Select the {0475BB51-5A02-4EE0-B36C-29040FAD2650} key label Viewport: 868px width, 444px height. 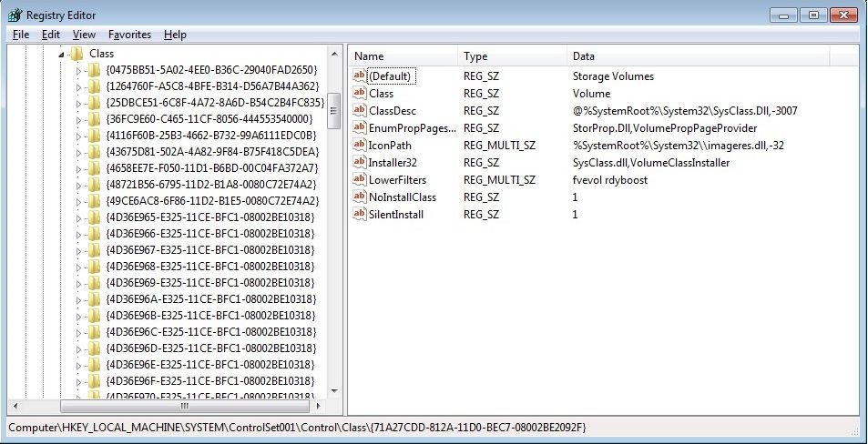(211, 70)
